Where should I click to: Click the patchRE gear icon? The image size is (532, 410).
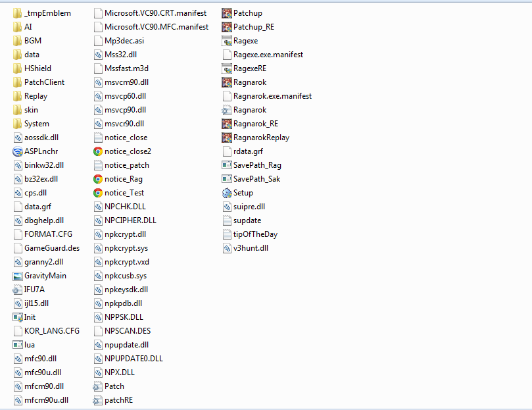[x=98, y=400]
